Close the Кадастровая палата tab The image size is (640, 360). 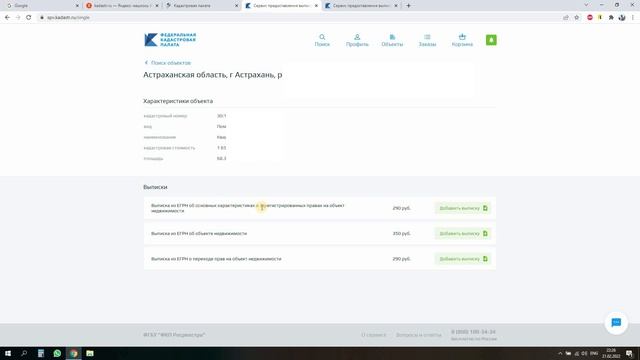point(236,6)
